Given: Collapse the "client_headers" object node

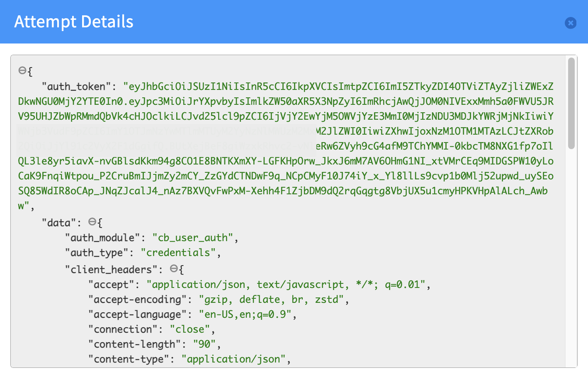Looking at the screenshot, I should tap(174, 268).
